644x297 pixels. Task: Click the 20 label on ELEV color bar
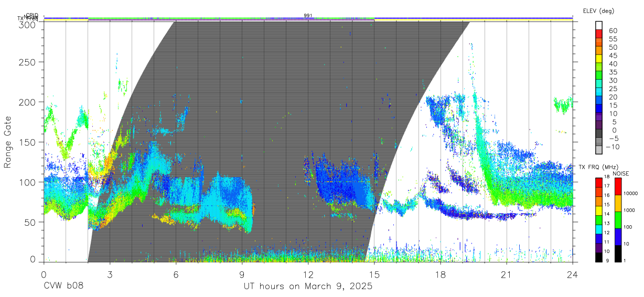(613, 97)
